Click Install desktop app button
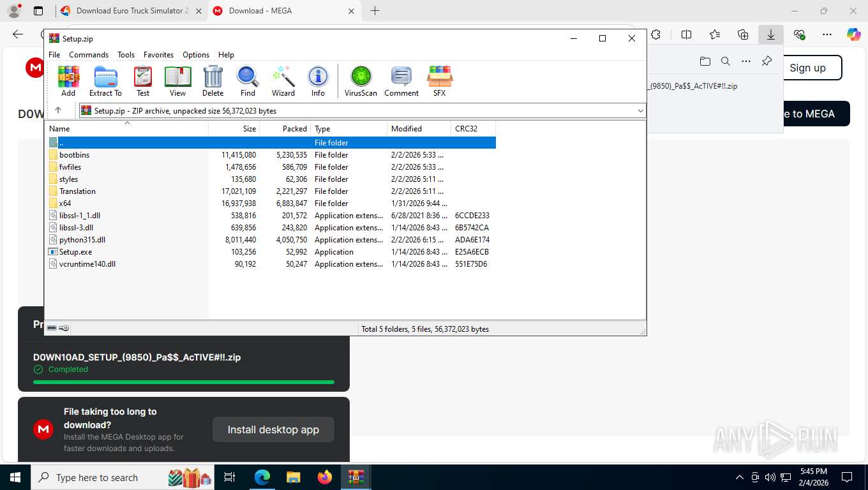 [273, 429]
